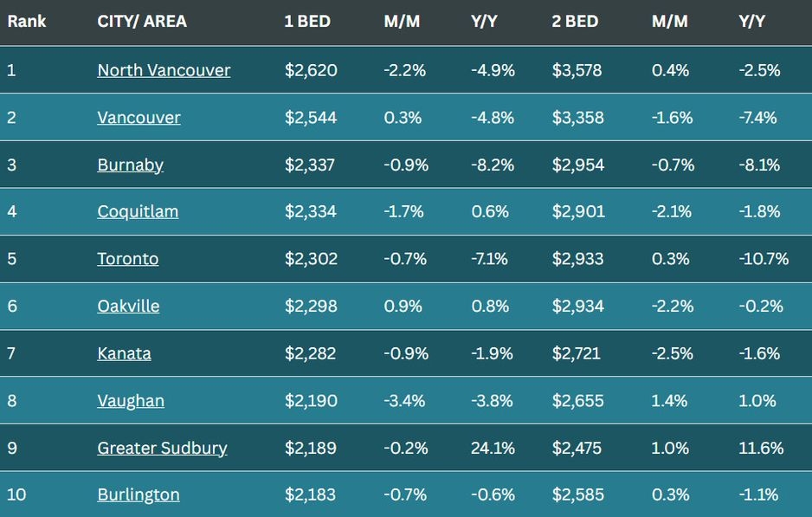Image resolution: width=812 pixels, height=517 pixels.
Task: Open the Kanata link
Action: pos(124,353)
